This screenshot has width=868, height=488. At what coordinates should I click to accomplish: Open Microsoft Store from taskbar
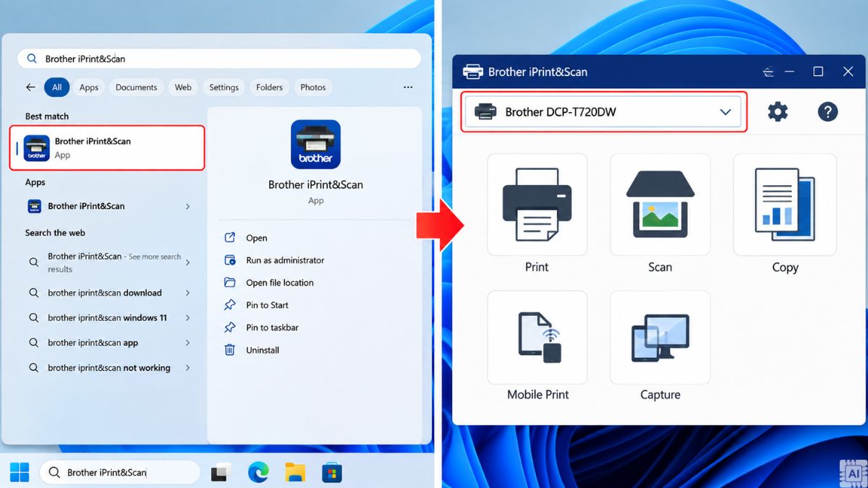[332, 473]
